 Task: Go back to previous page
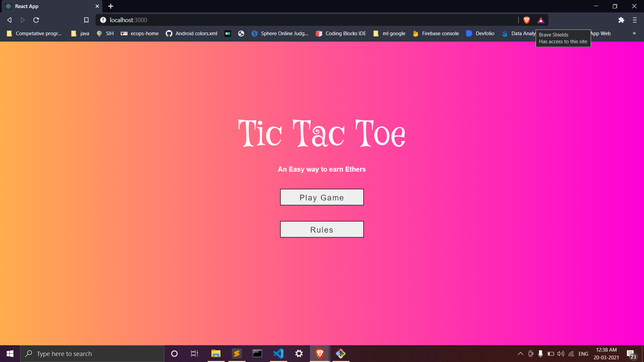pyautogui.click(x=9, y=20)
